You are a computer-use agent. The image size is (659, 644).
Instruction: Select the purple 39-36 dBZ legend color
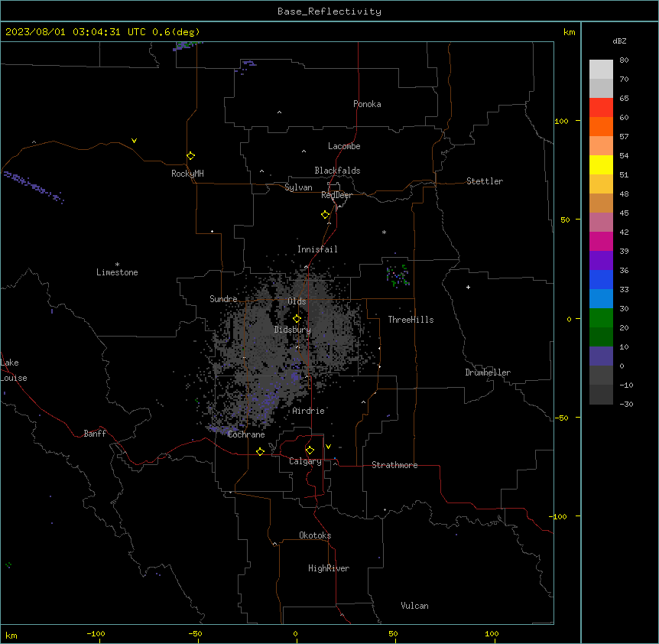(601, 261)
